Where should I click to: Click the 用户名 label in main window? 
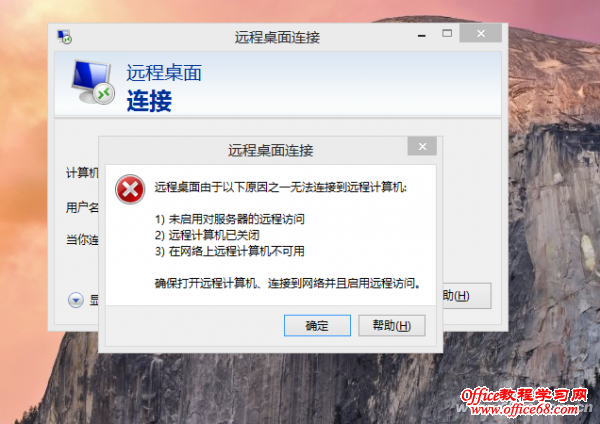point(82,207)
